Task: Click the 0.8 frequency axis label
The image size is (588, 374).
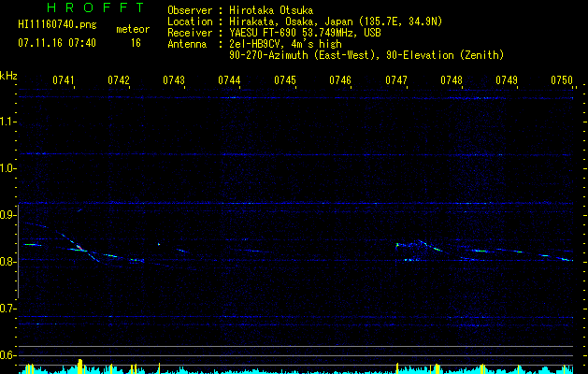Action: [x=7, y=261]
